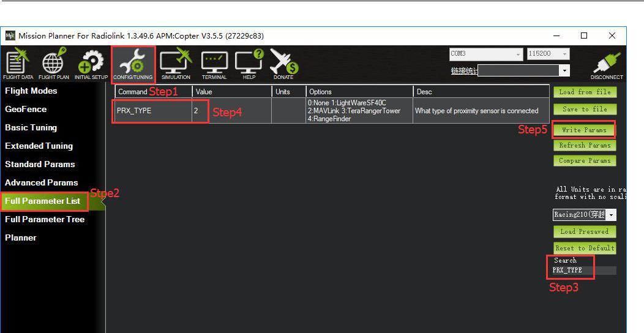Screen dimensions: 644x333
Task: Select Planner in sidebar
Action: (21, 238)
